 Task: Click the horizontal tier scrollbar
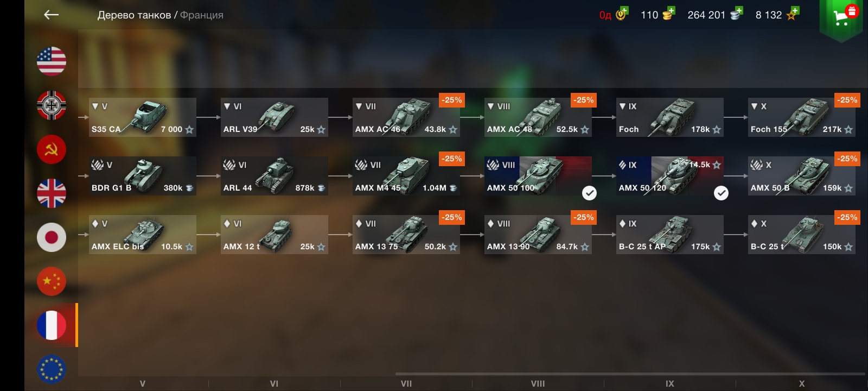630,374
